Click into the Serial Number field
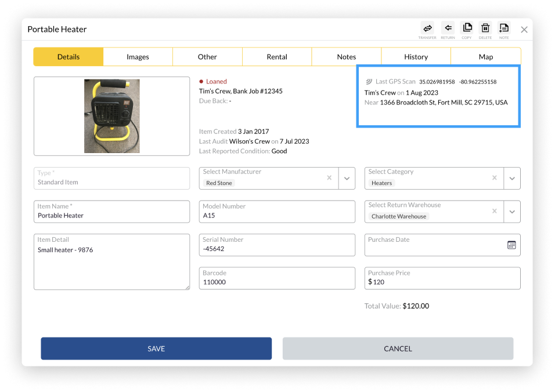The image size is (555, 392). click(277, 249)
